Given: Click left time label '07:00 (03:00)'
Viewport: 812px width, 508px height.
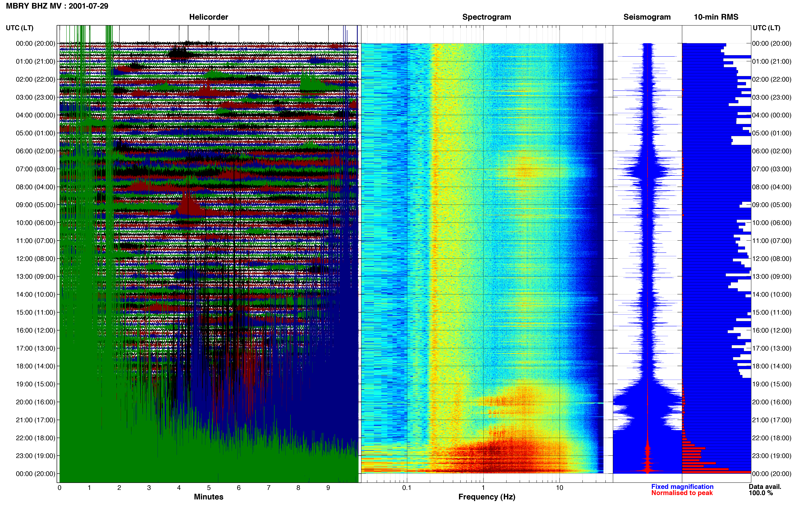Looking at the screenshot, I should coord(36,169).
